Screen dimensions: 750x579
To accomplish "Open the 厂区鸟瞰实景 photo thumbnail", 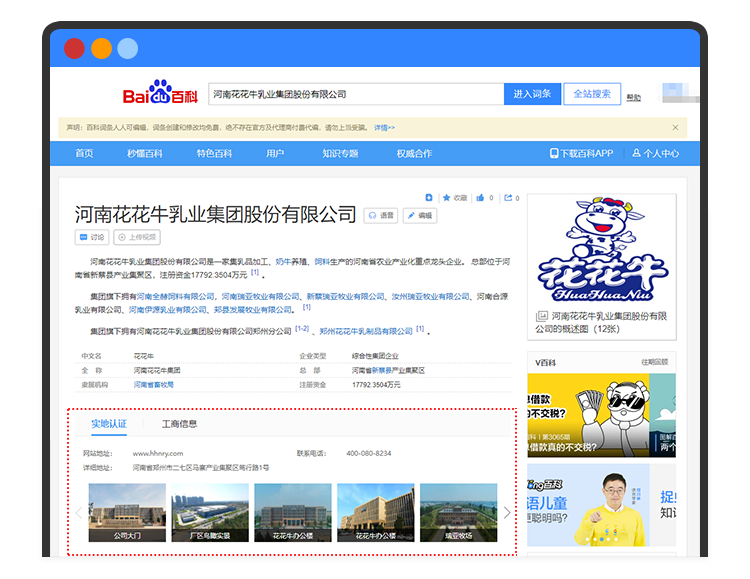I will point(210,512).
